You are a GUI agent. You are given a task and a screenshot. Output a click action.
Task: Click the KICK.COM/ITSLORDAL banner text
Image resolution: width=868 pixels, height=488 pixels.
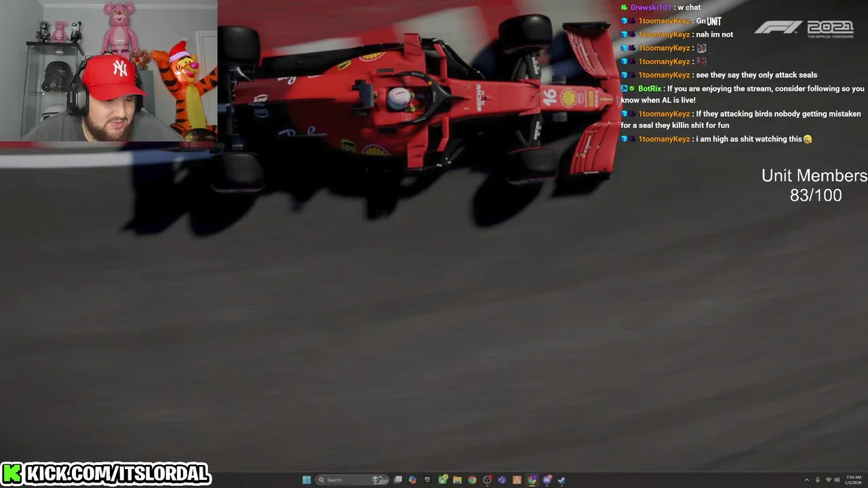click(117, 474)
